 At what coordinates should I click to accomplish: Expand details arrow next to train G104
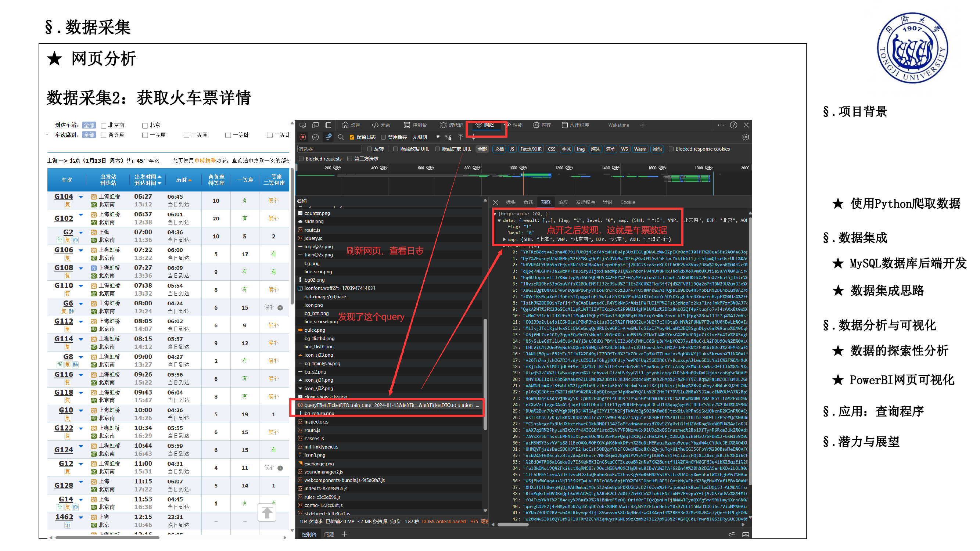click(80, 197)
